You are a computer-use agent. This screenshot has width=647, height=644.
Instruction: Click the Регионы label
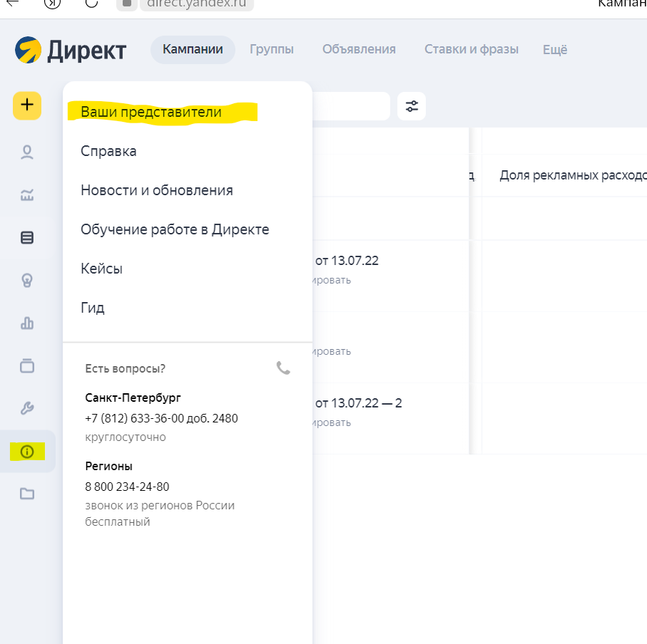click(x=108, y=466)
